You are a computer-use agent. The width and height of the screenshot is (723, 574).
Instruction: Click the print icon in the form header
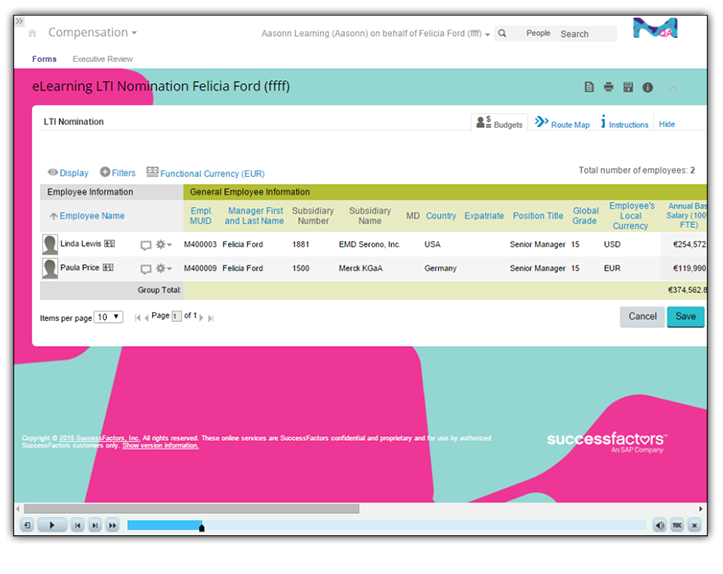pos(609,88)
